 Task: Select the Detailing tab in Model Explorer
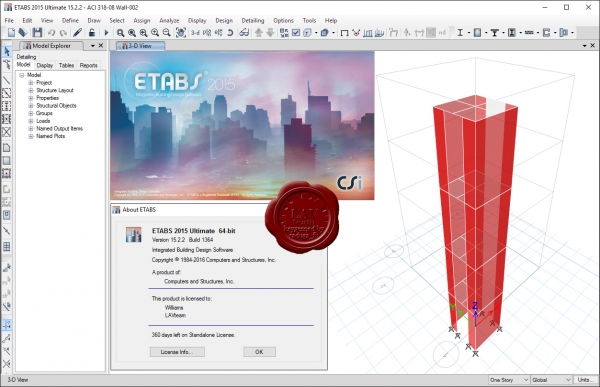[x=26, y=57]
